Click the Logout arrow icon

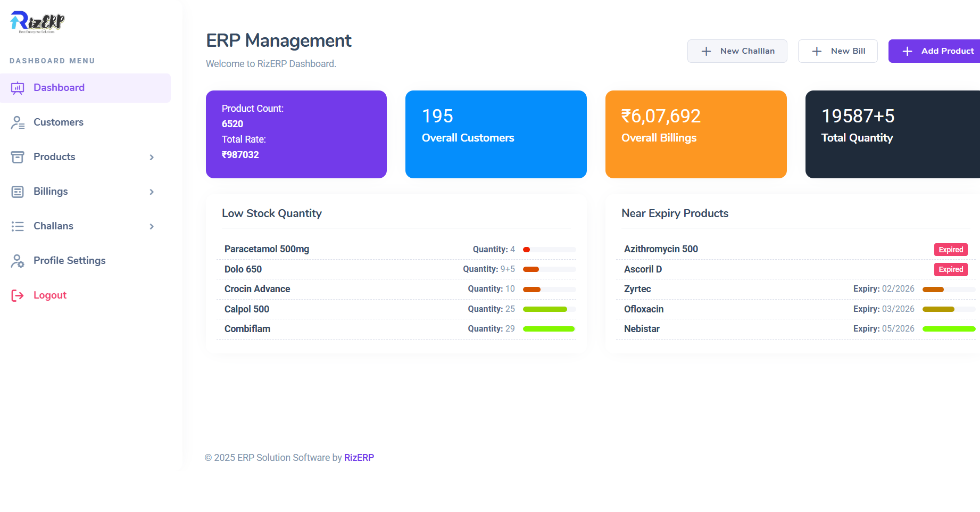click(x=18, y=295)
